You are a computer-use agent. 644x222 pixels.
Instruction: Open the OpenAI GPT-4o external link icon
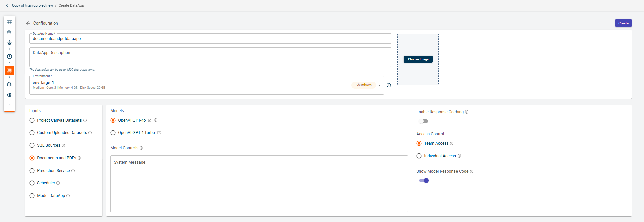point(150,120)
